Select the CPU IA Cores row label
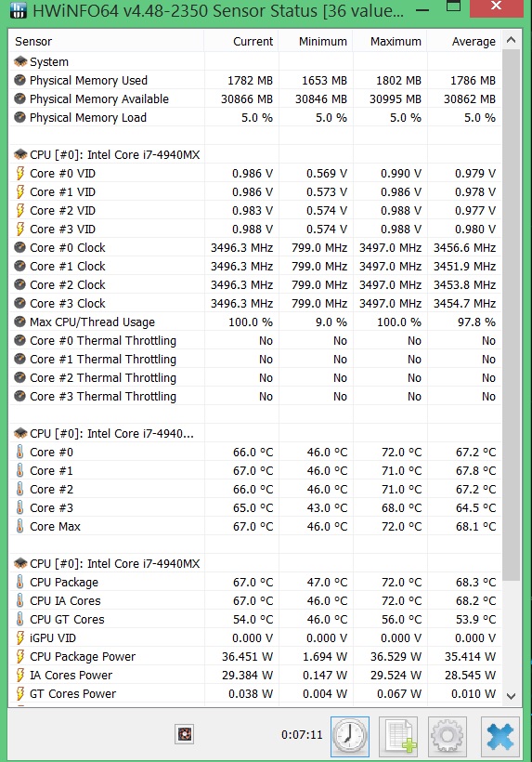The height and width of the screenshot is (762, 532). click(65, 600)
